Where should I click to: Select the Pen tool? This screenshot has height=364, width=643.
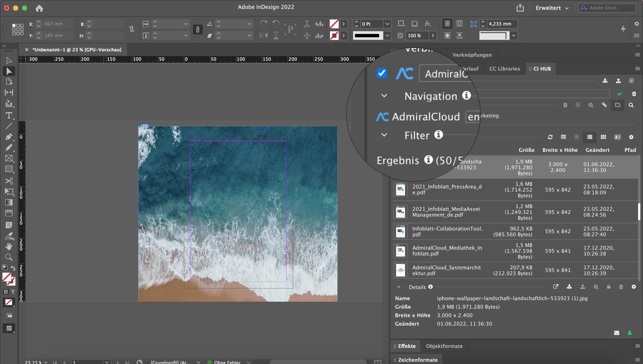coord(9,137)
